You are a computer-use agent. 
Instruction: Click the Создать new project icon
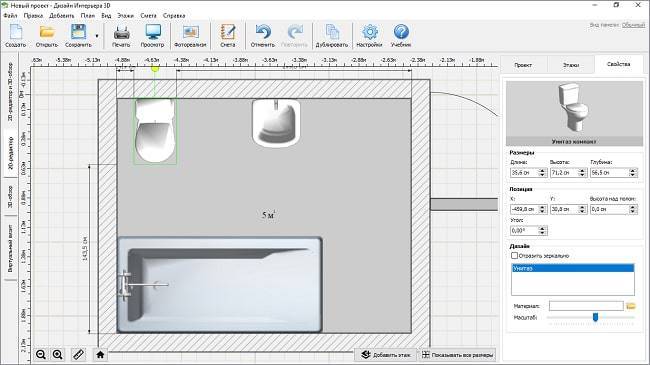(15, 32)
